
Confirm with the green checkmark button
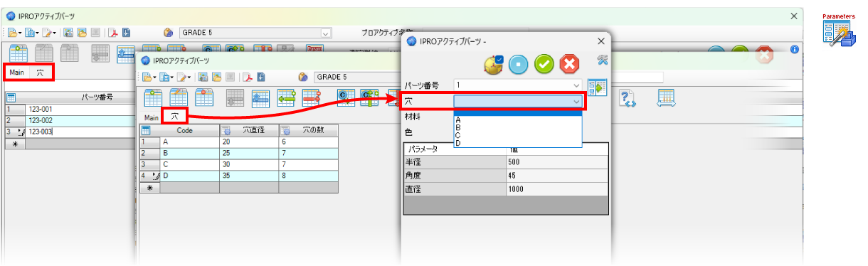[x=544, y=64]
